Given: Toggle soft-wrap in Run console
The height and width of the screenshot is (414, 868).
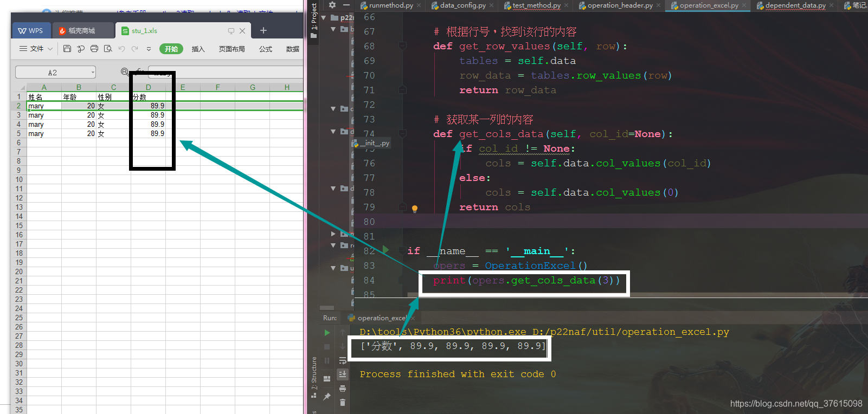Looking at the screenshot, I should click(343, 360).
